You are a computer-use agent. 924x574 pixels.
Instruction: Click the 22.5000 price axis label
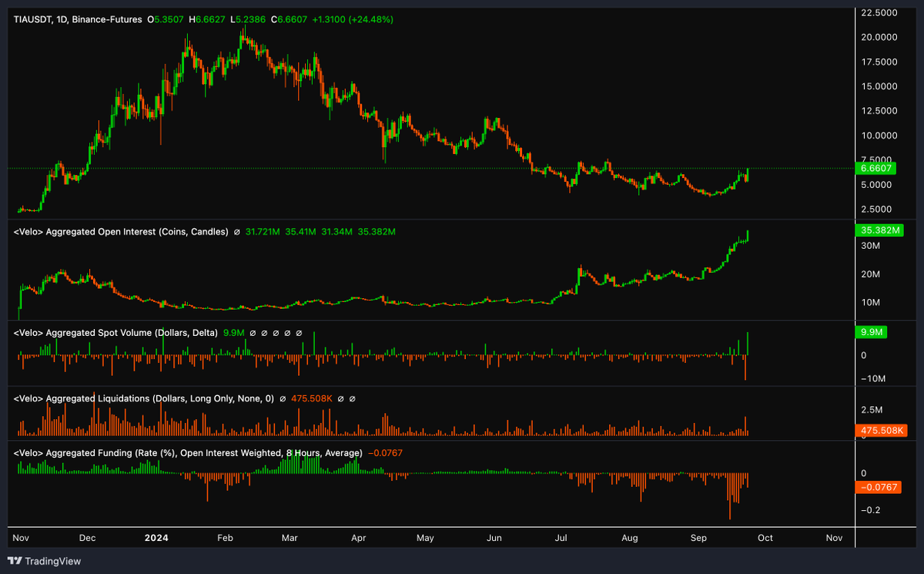pyautogui.click(x=880, y=12)
